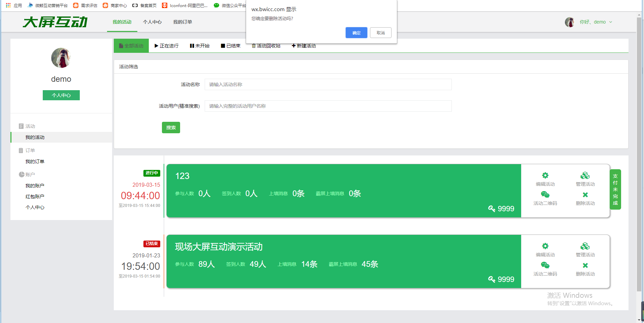Click the 活动名称 input field
The height and width of the screenshot is (323, 644).
pos(328,84)
